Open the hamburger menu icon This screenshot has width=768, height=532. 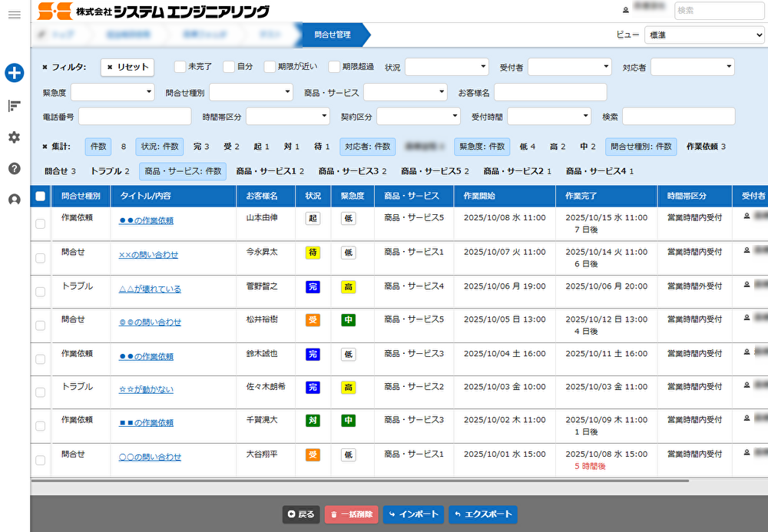pos(14,15)
